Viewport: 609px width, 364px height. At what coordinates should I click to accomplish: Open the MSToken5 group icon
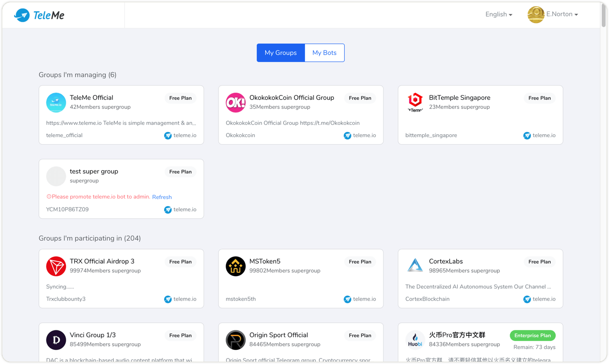click(x=235, y=266)
